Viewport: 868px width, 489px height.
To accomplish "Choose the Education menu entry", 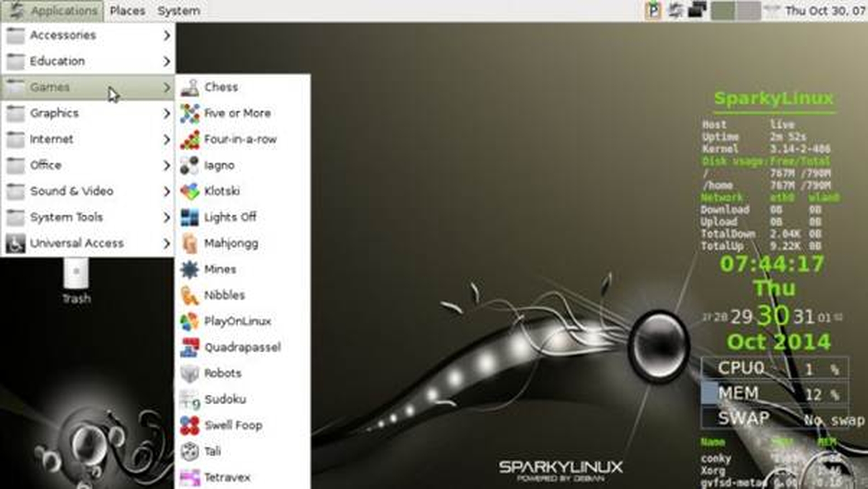I will (x=88, y=61).
